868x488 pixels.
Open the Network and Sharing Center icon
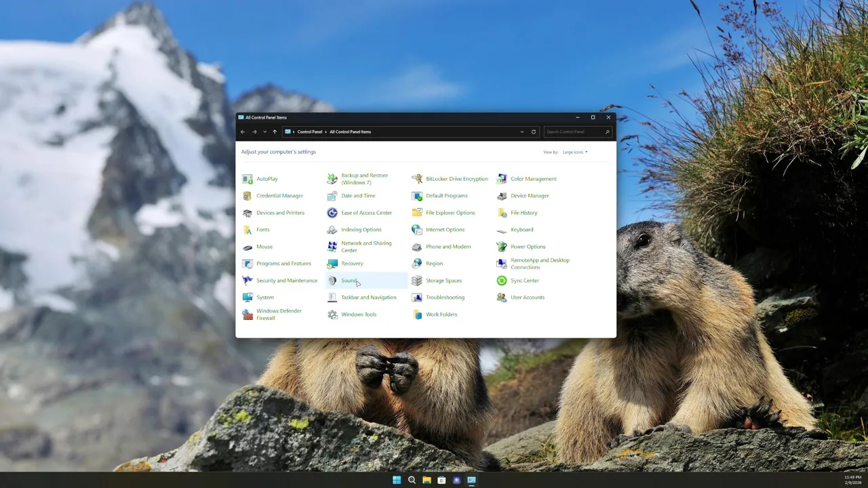332,247
